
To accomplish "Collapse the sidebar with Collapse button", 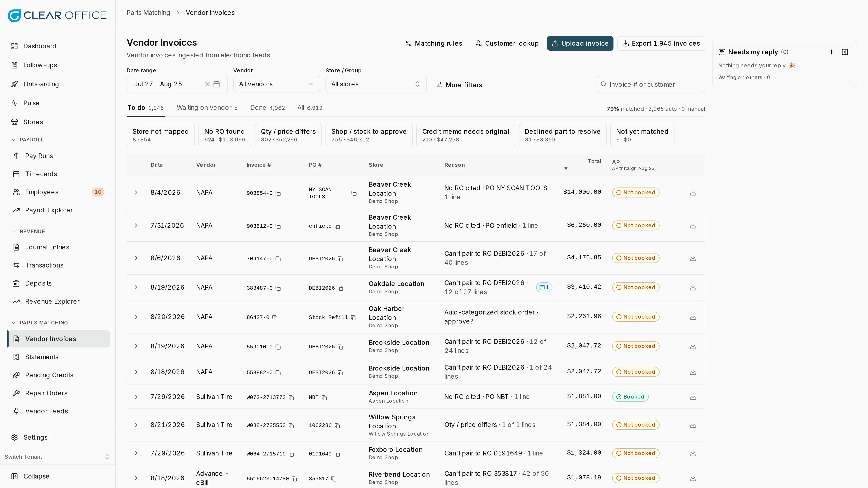I will coord(58,476).
